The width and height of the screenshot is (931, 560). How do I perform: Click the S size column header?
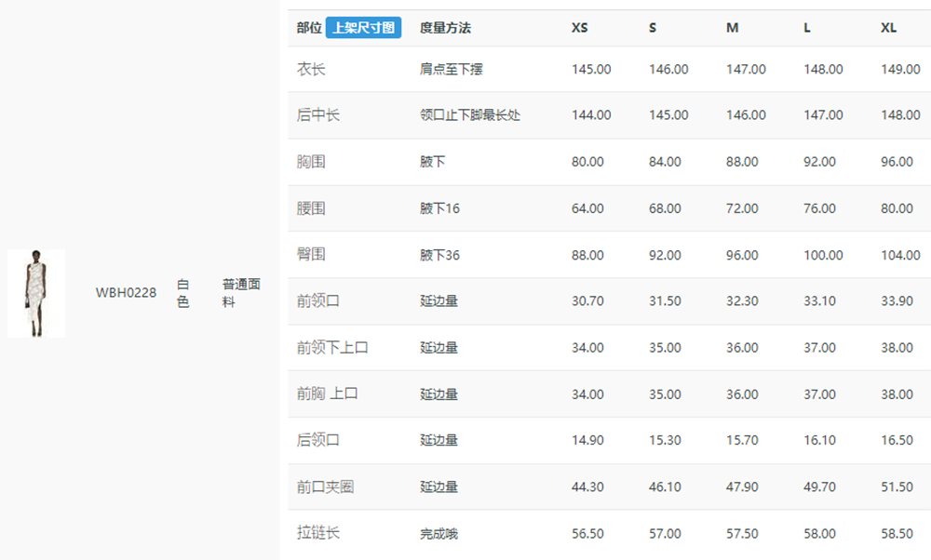tap(653, 28)
